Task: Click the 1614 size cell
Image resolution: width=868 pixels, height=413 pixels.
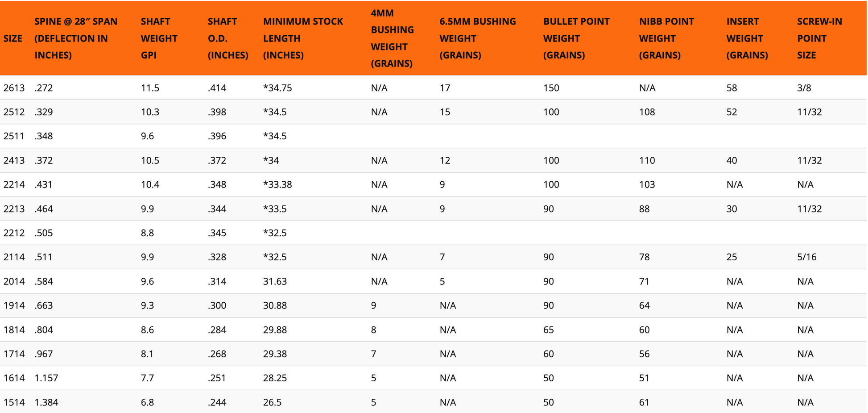Action: (14, 378)
